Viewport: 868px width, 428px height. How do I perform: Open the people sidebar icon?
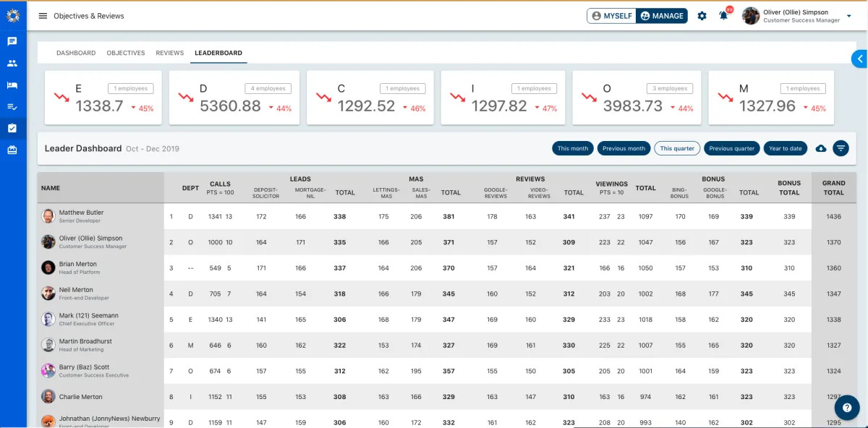click(x=12, y=63)
